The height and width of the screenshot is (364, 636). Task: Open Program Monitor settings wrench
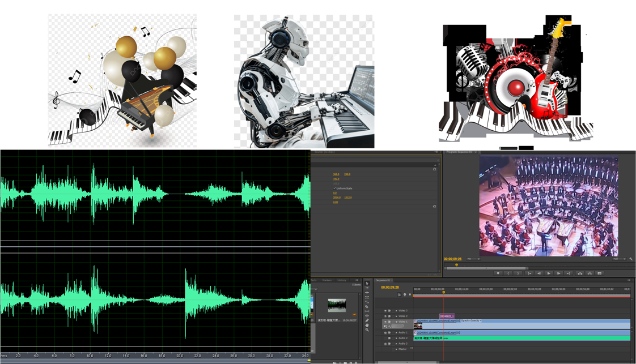pos(631,259)
